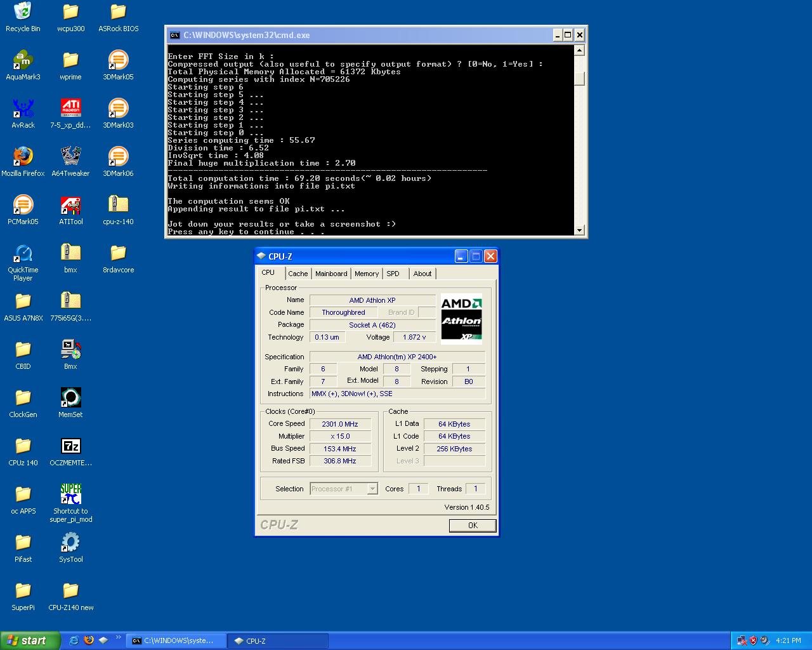
Task: Click the Voltage 1.872 v value
Action: 414,337
